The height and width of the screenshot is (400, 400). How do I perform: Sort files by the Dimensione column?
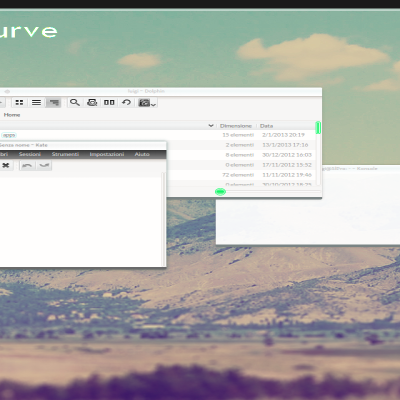tap(236, 126)
